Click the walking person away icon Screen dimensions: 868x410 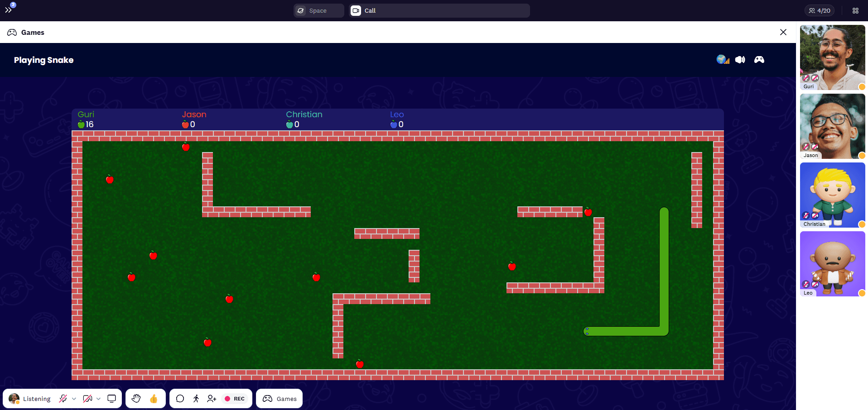[x=196, y=399]
